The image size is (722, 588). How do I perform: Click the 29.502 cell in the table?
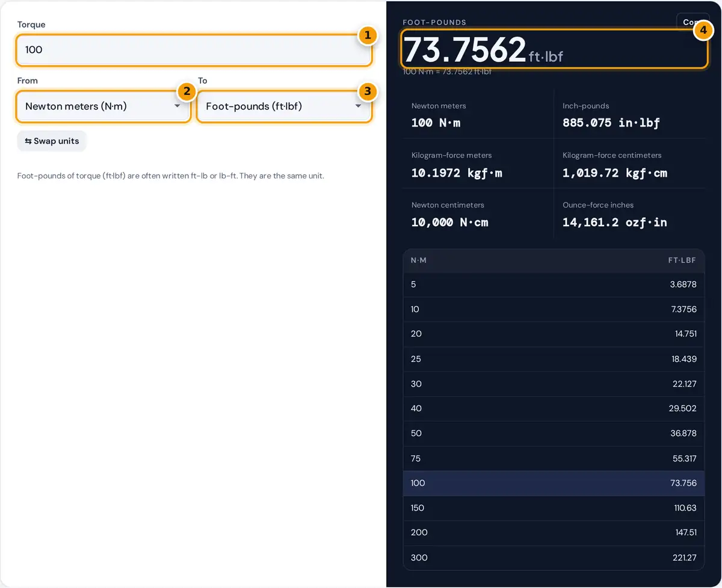683,408
